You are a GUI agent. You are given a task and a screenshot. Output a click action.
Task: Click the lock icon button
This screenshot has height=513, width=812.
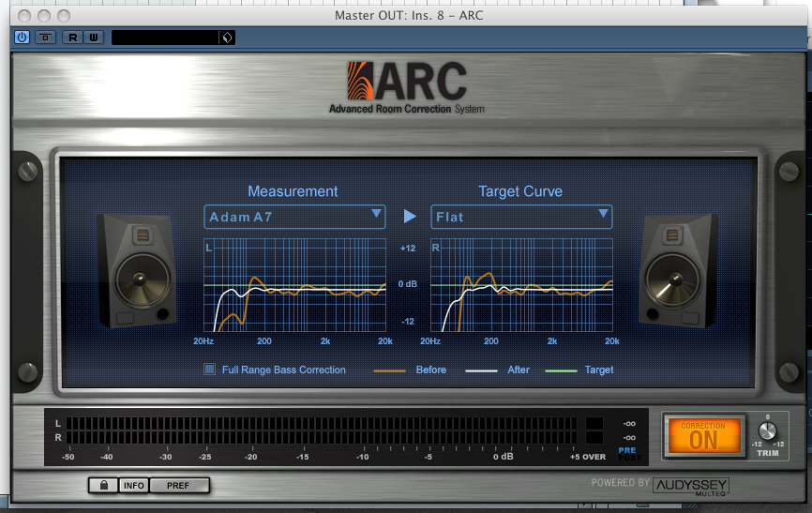pos(103,486)
